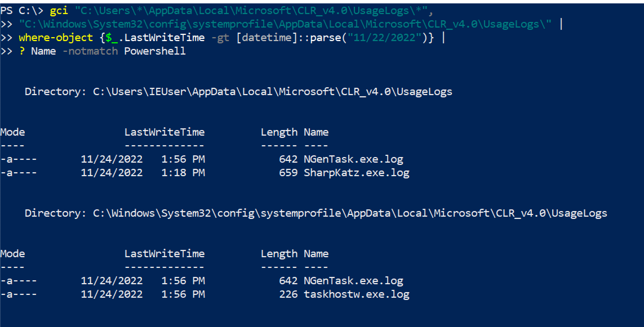The width and height of the screenshot is (644, 327).
Task: Click the word Powershell in the filter
Action: point(155,51)
